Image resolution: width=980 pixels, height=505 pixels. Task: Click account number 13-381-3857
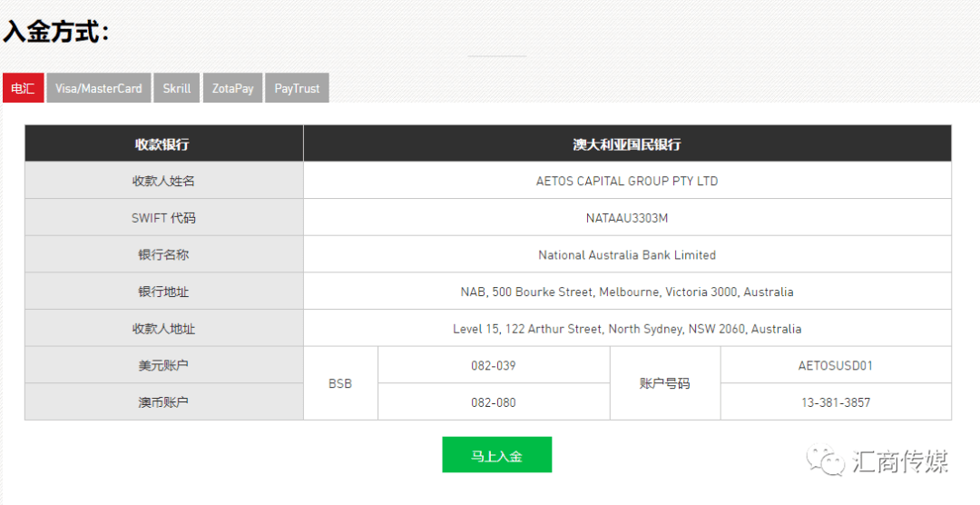pyautogui.click(x=836, y=402)
